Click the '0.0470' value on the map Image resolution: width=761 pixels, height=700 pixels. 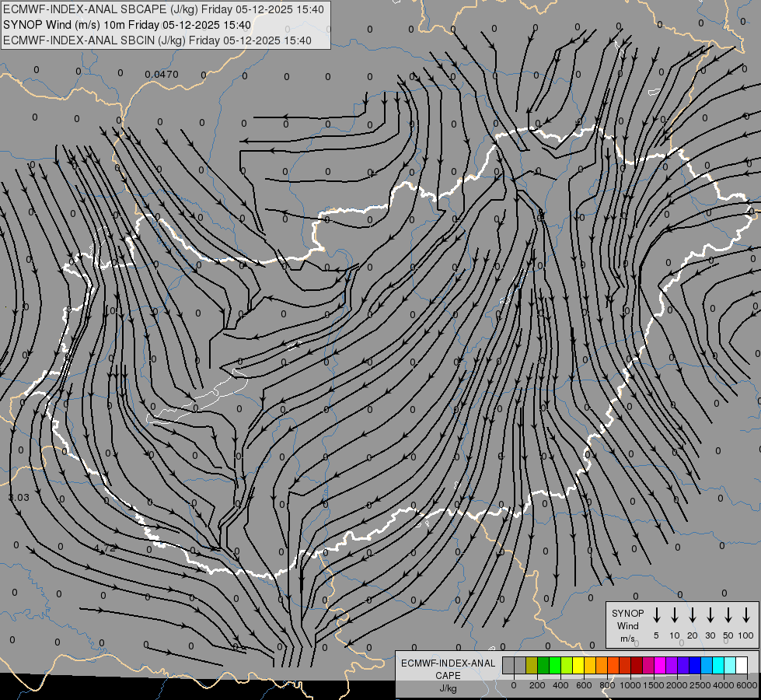pos(162,75)
